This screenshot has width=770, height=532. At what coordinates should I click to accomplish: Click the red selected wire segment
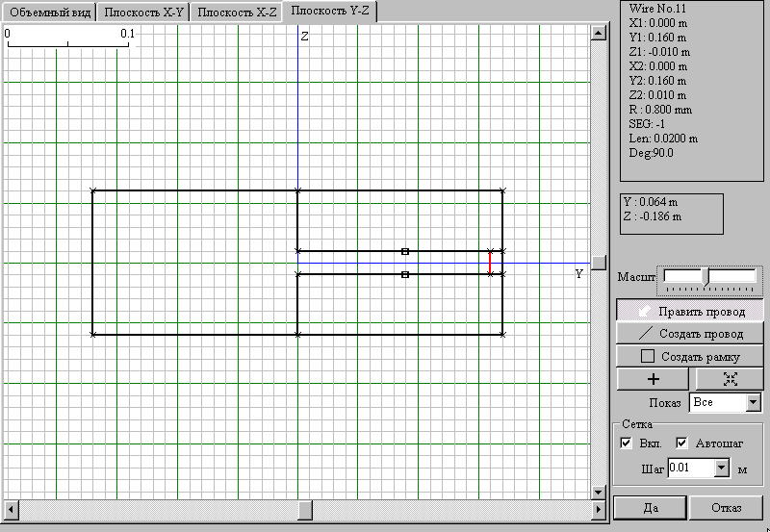(490, 263)
